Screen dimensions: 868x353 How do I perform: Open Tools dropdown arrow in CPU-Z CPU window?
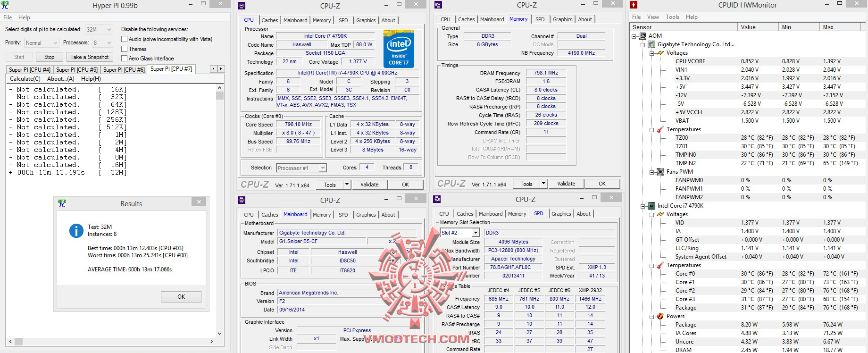(347, 185)
